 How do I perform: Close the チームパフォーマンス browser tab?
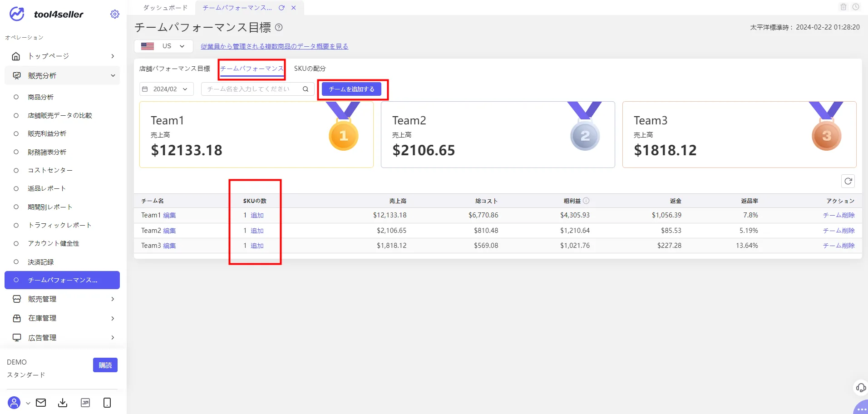tap(294, 8)
